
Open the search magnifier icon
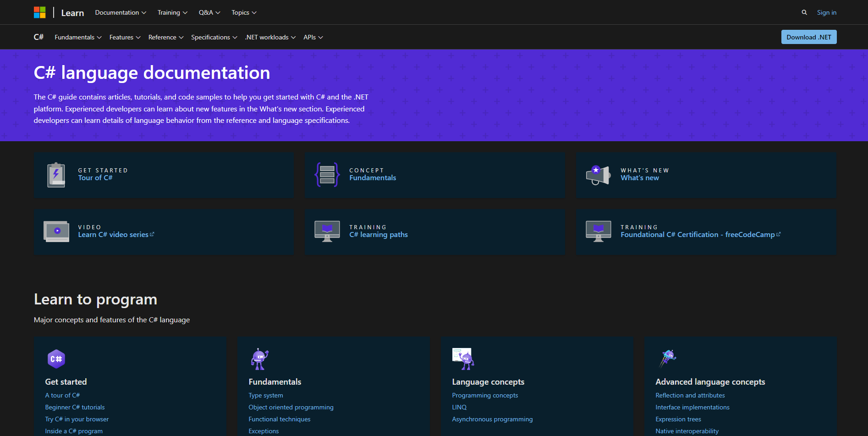(804, 12)
